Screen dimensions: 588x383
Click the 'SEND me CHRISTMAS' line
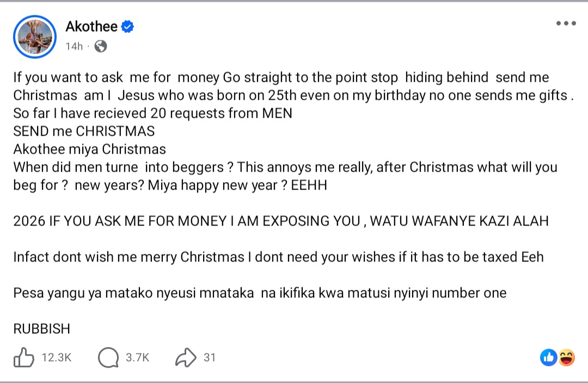point(84,131)
